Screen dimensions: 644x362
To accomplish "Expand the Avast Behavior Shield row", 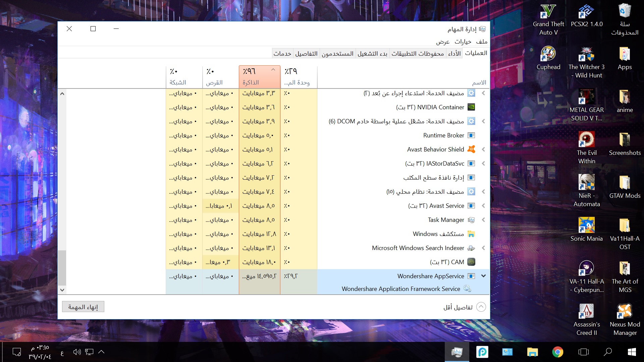I will click(483, 149).
